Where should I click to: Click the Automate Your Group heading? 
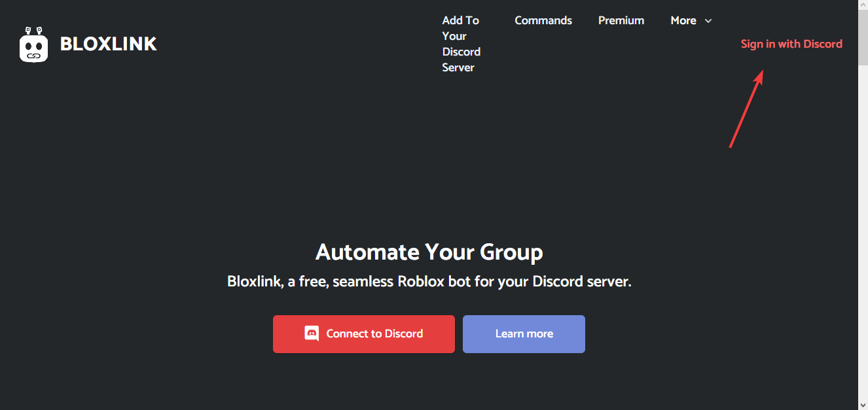429,252
